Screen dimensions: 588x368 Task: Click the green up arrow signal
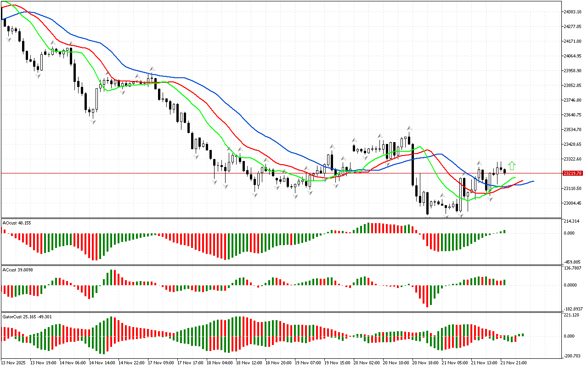pos(512,166)
